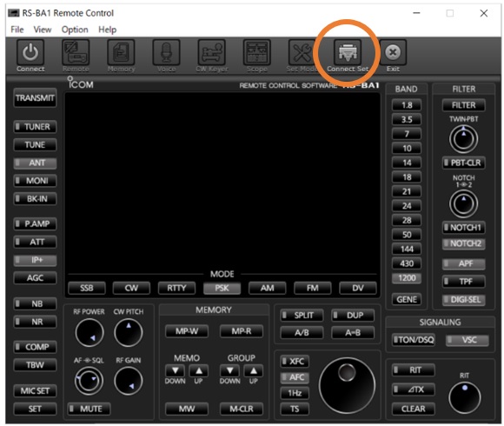Click the Connect power icon

pyautogui.click(x=30, y=52)
